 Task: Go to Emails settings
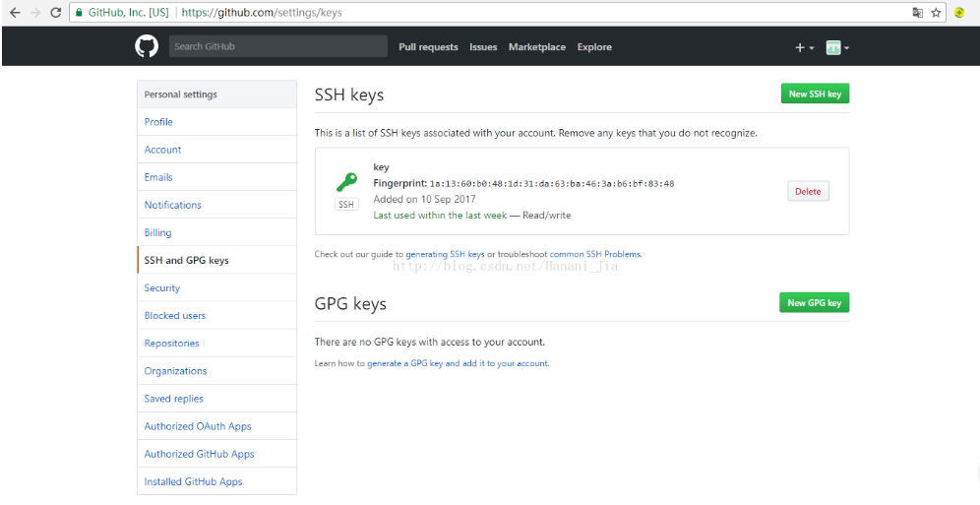point(216,177)
